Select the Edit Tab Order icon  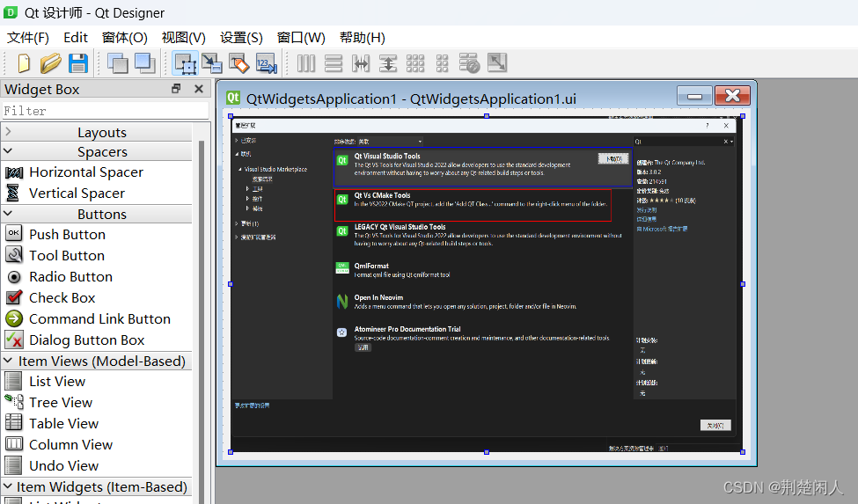coord(267,63)
